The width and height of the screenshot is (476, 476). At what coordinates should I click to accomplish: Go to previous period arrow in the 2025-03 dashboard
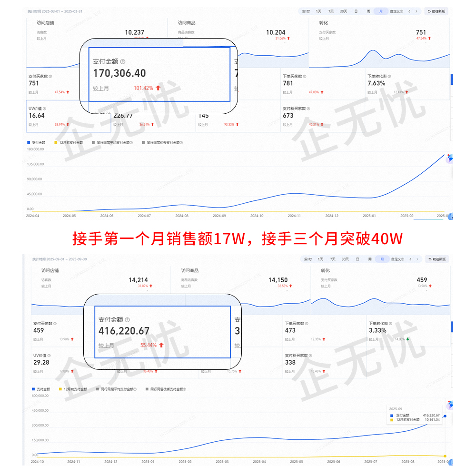tap(409, 11)
